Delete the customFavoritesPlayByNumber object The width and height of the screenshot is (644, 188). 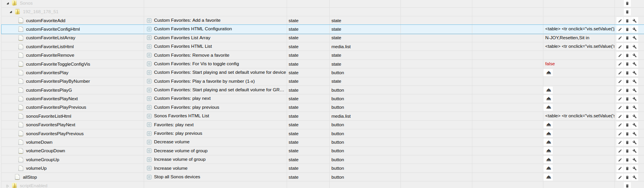coord(627,82)
